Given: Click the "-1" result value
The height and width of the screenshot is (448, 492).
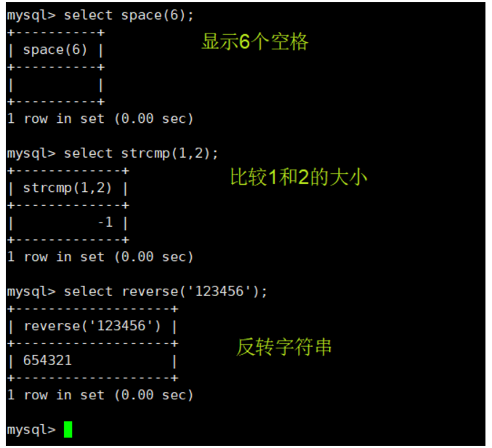Looking at the screenshot, I should coord(105,223).
